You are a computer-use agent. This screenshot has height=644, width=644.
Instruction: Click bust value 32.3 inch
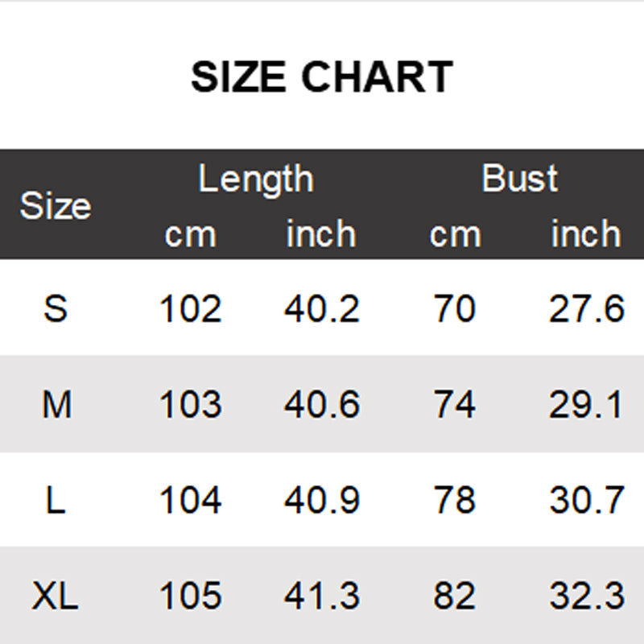click(586, 597)
